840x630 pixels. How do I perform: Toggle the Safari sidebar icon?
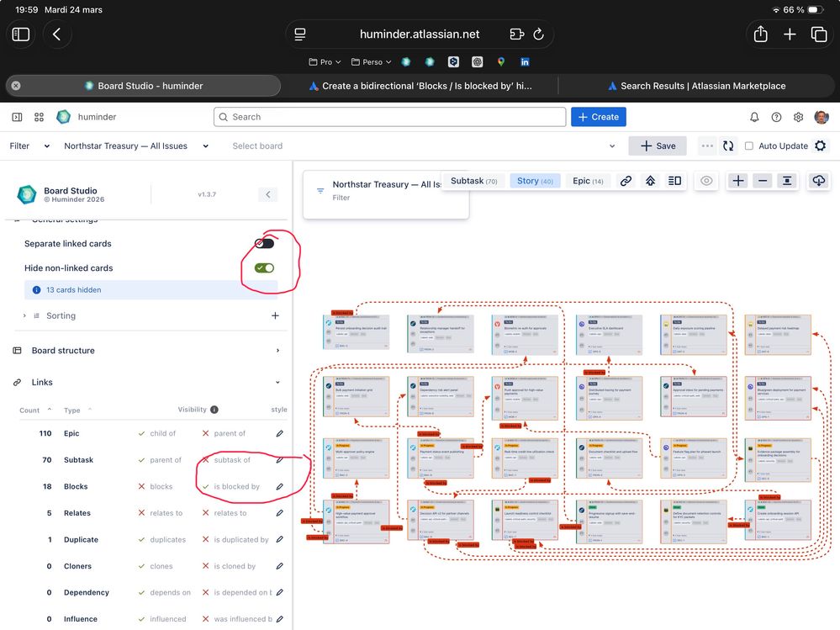tap(20, 34)
